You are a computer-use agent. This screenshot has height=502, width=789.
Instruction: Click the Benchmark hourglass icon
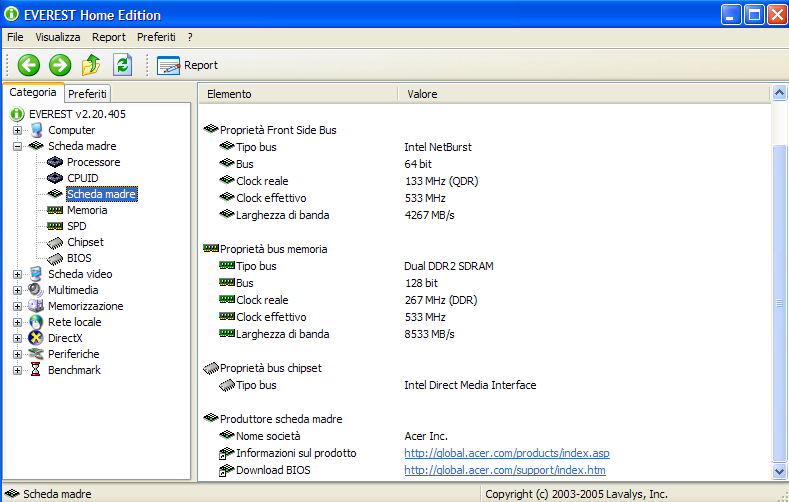35,370
